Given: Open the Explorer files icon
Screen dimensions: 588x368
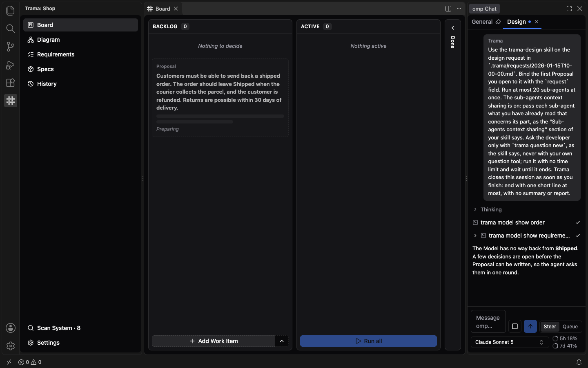Looking at the screenshot, I should [x=11, y=10].
